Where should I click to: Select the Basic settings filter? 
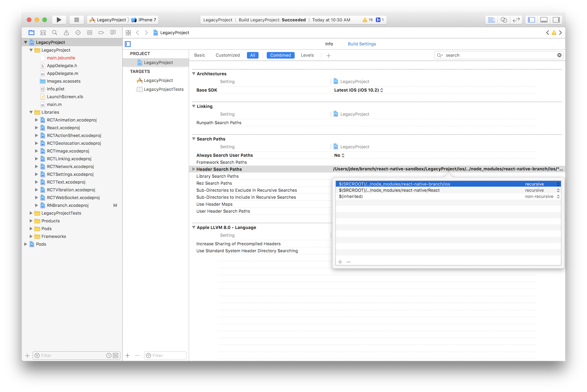(200, 55)
